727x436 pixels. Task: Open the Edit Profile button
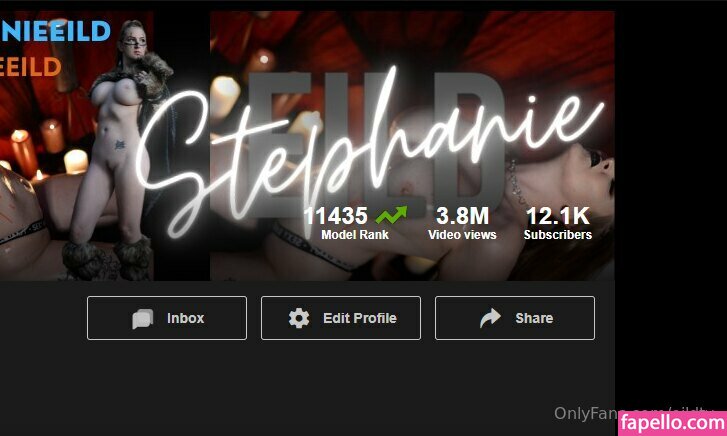point(341,318)
